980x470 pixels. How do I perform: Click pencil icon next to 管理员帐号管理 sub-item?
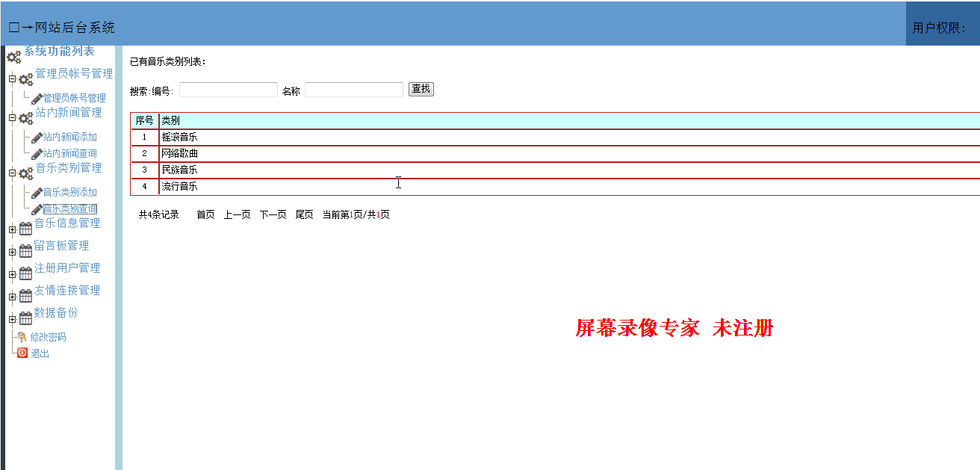[37, 99]
